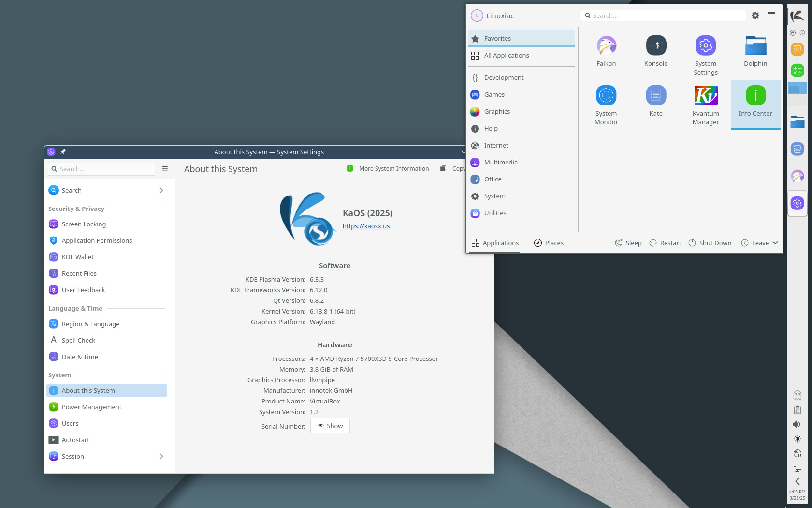Launch System Monitor from favorites
The height and width of the screenshot is (508, 812).
[x=606, y=105]
